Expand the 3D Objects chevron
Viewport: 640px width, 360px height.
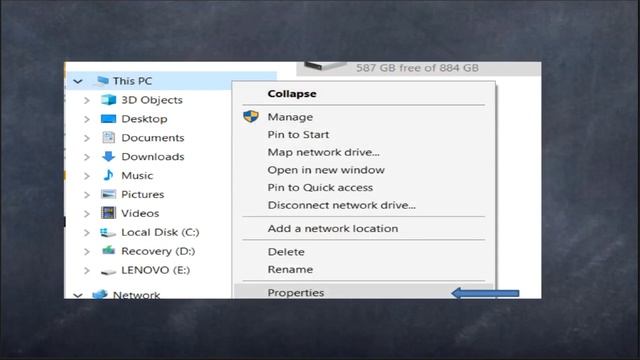click(x=87, y=100)
